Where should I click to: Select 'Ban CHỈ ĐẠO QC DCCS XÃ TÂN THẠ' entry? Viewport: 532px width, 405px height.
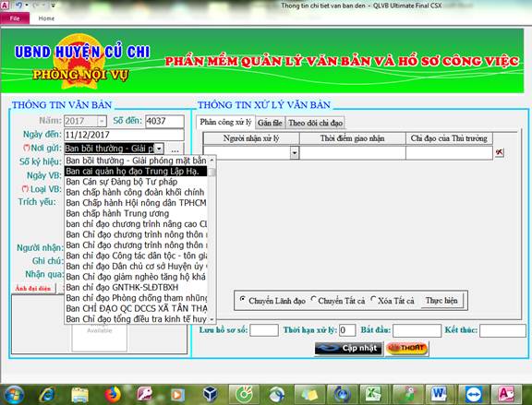coord(136,308)
